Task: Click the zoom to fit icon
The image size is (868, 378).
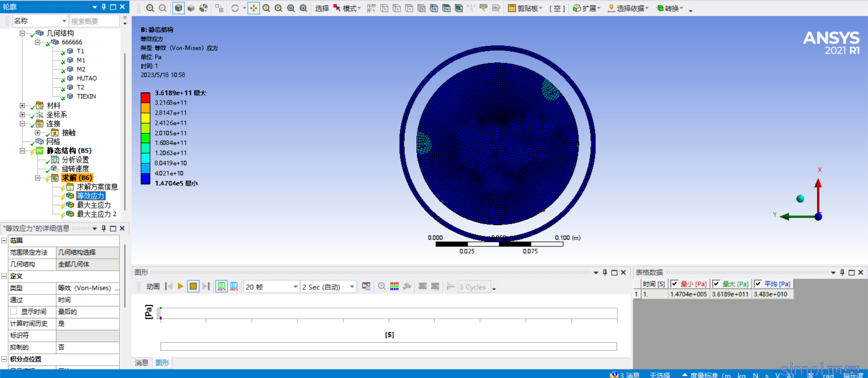Action: tap(291, 8)
